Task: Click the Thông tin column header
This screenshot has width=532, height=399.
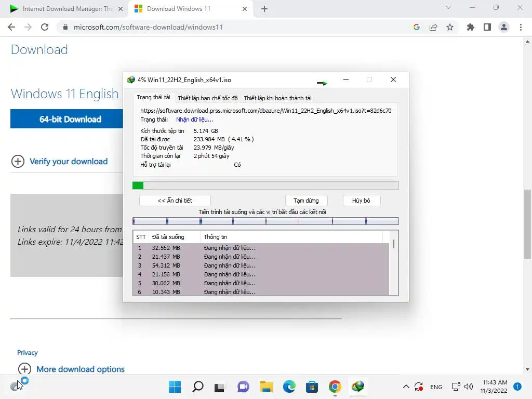Action: pos(292,237)
